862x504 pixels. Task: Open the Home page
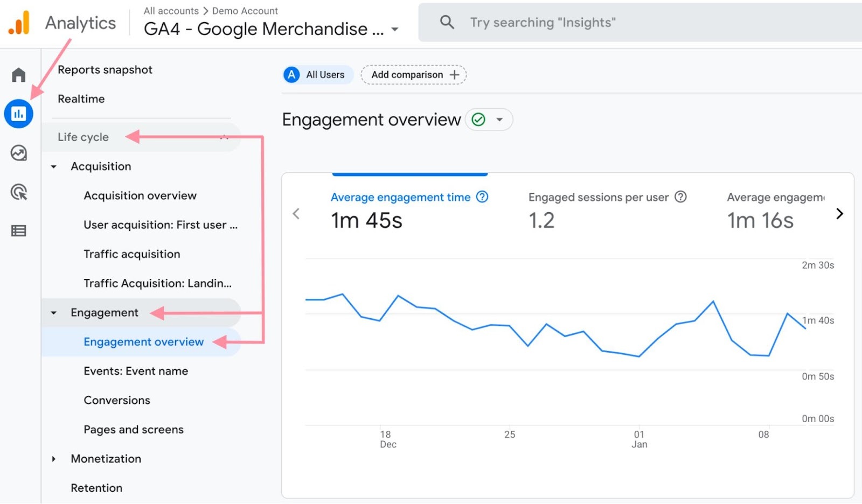[18, 75]
